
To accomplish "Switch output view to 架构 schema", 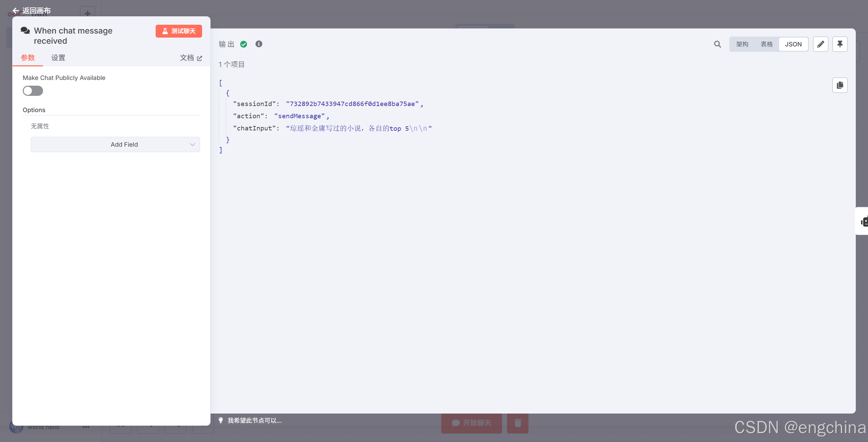I will coord(742,44).
